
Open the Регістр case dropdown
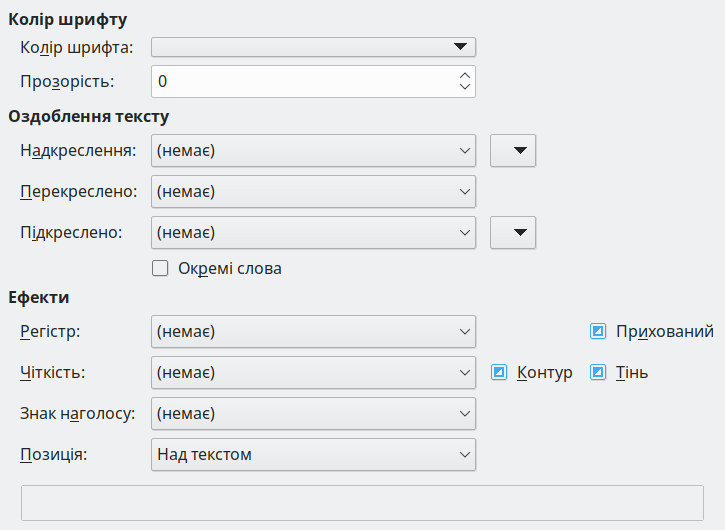coord(313,331)
